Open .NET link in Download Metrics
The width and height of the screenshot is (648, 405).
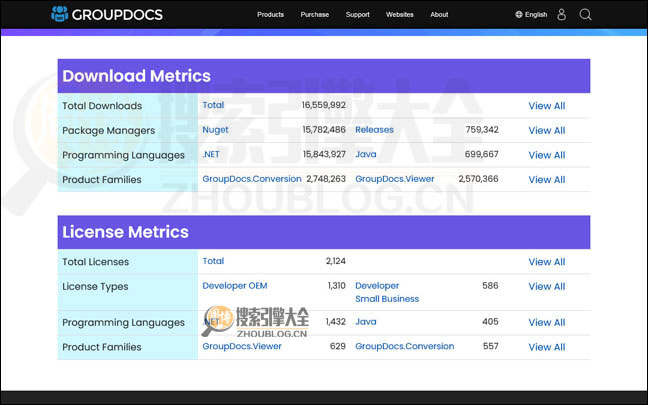coord(211,154)
